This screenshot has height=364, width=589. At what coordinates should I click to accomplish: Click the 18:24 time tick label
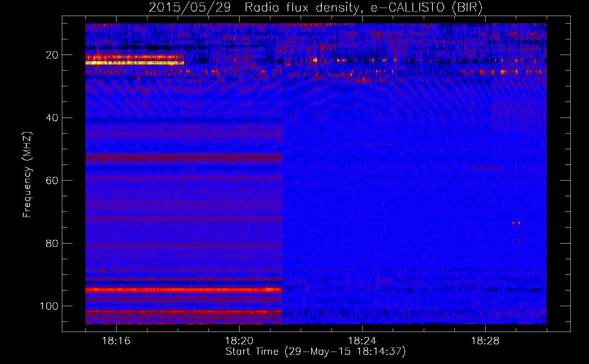coord(362,341)
